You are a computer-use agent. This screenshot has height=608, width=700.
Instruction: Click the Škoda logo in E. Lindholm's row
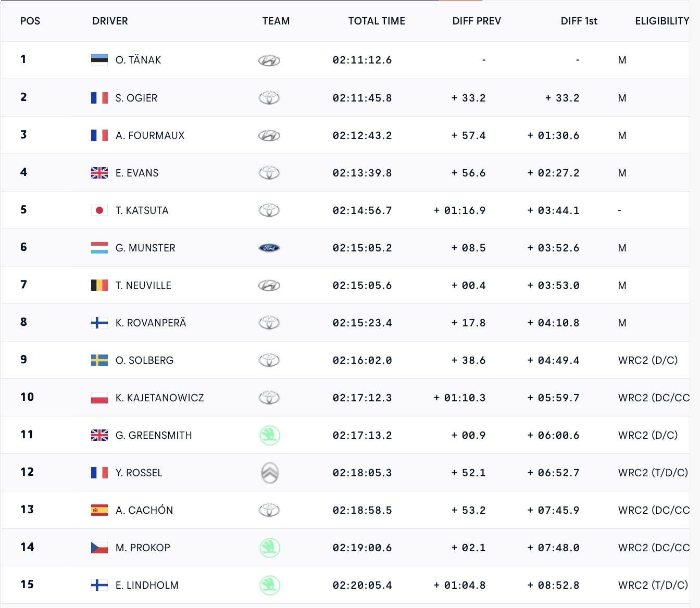click(269, 585)
